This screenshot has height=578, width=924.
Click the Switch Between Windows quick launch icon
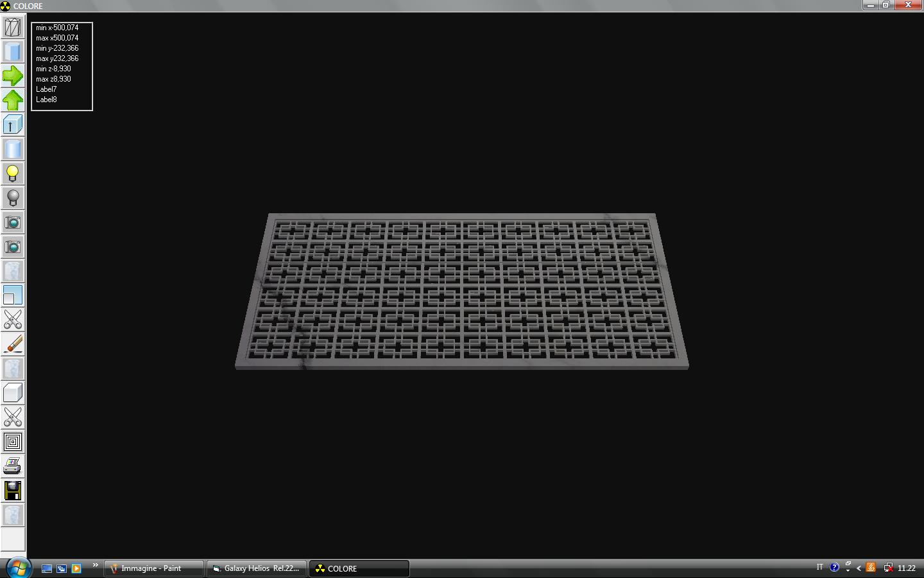pos(62,568)
